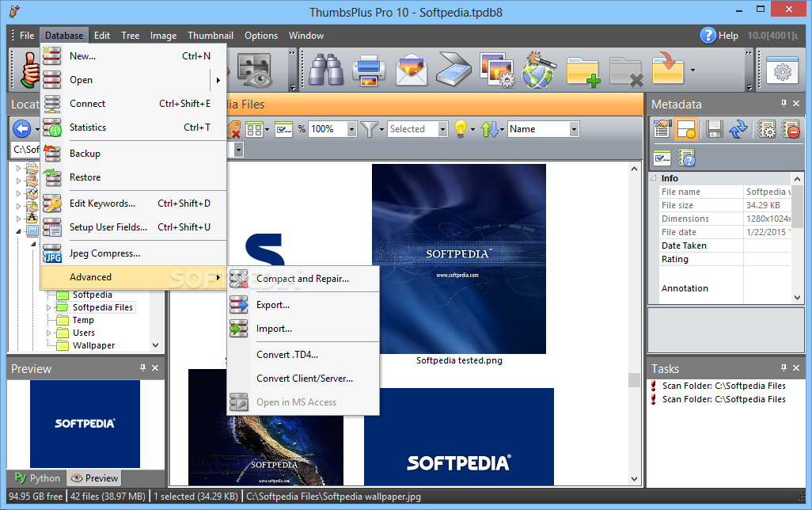The width and height of the screenshot is (812, 510).
Task: Click the printer icon in toolbar
Action: (369, 70)
